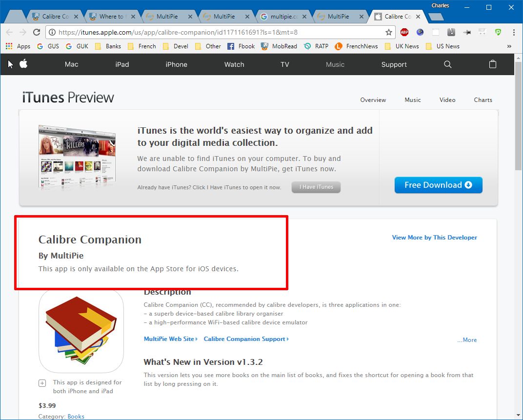Image resolution: width=523 pixels, height=420 pixels.
Task: Open the UK News bookmark folder
Action: [x=402, y=46]
